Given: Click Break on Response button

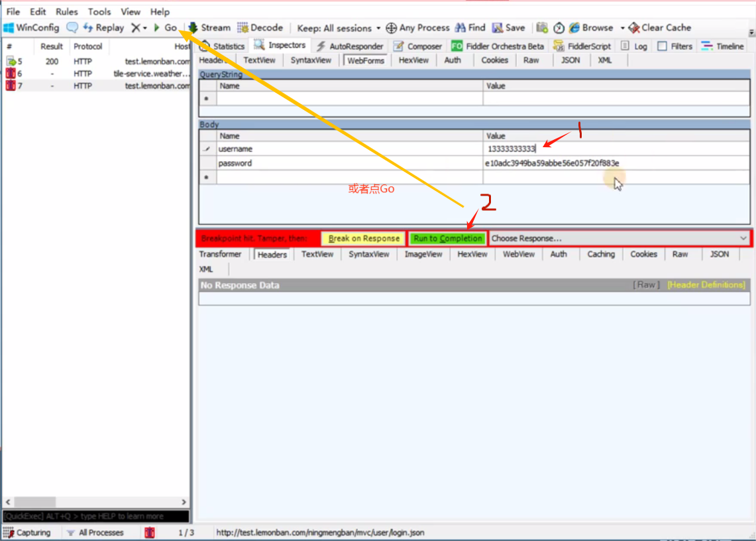Looking at the screenshot, I should click(364, 238).
